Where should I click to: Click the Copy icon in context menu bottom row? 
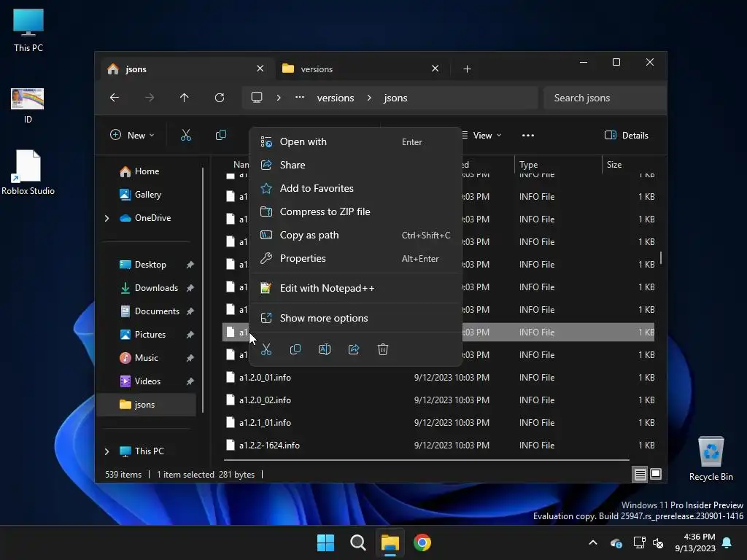point(295,349)
